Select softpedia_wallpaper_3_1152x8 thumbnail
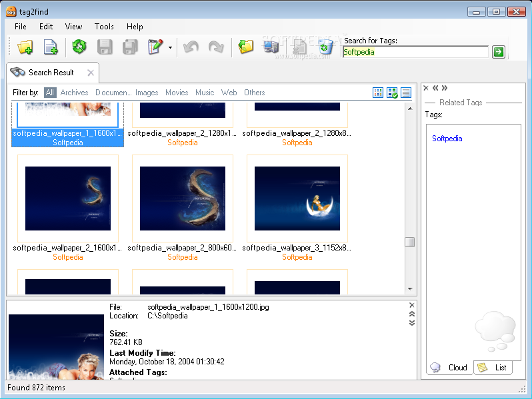This screenshot has width=532, height=399. (x=297, y=199)
